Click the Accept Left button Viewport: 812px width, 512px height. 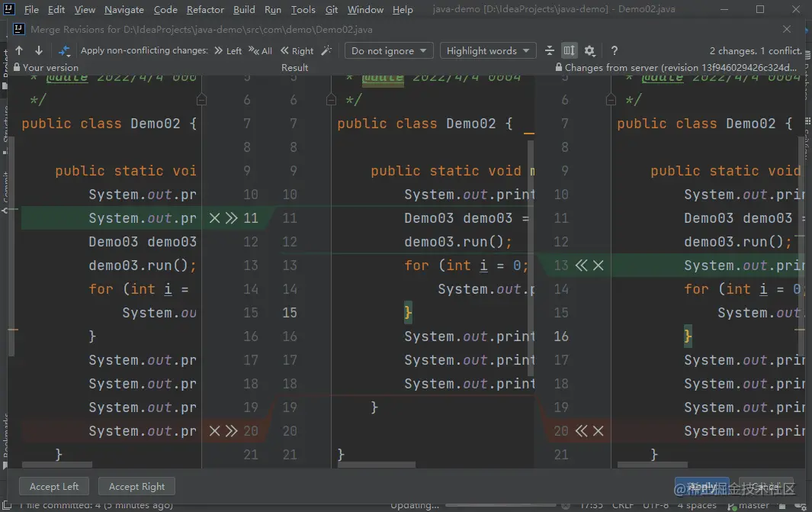54,487
